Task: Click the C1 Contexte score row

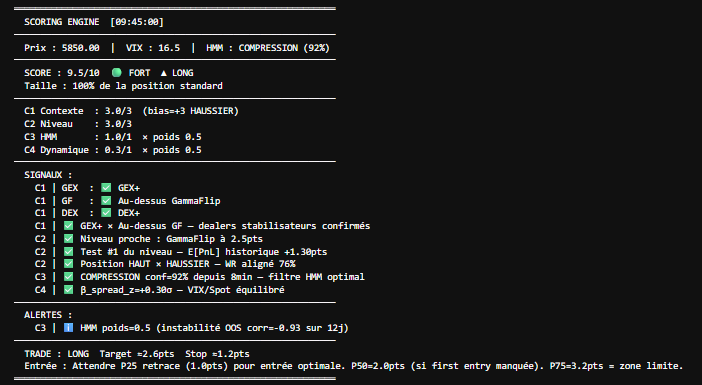Action: (131, 111)
